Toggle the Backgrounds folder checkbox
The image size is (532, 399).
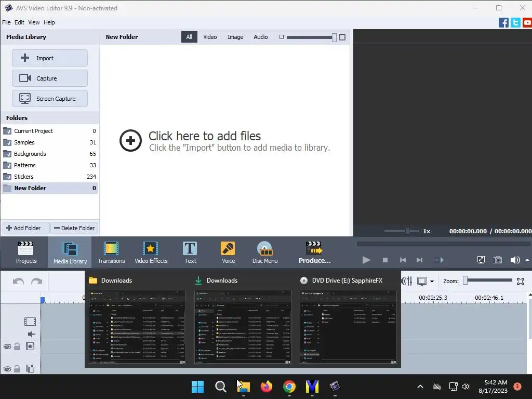point(7,154)
